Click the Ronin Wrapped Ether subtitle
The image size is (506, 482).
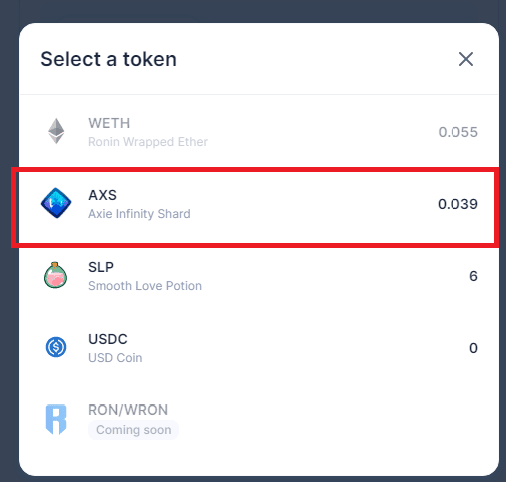click(x=148, y=142)
